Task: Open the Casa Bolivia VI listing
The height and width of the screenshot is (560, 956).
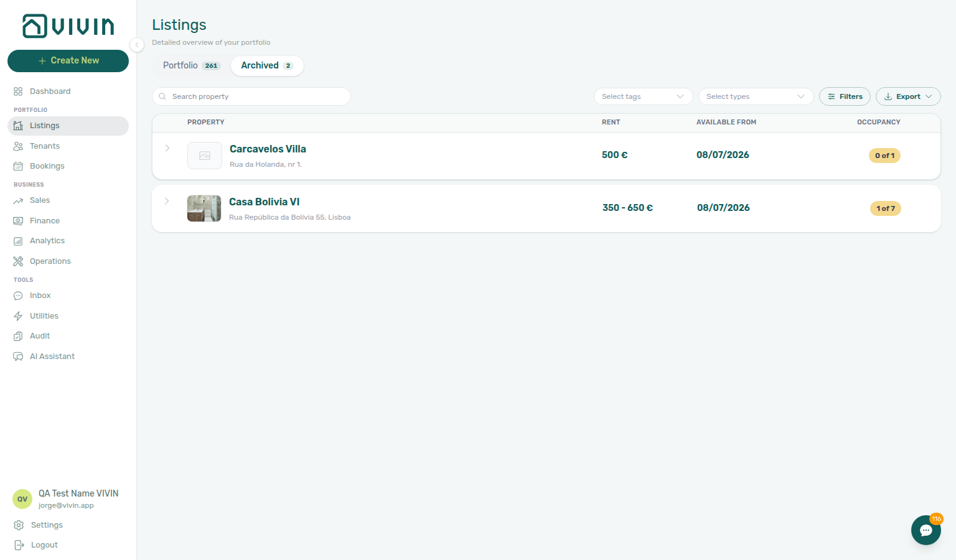Action: coord(265,202)
